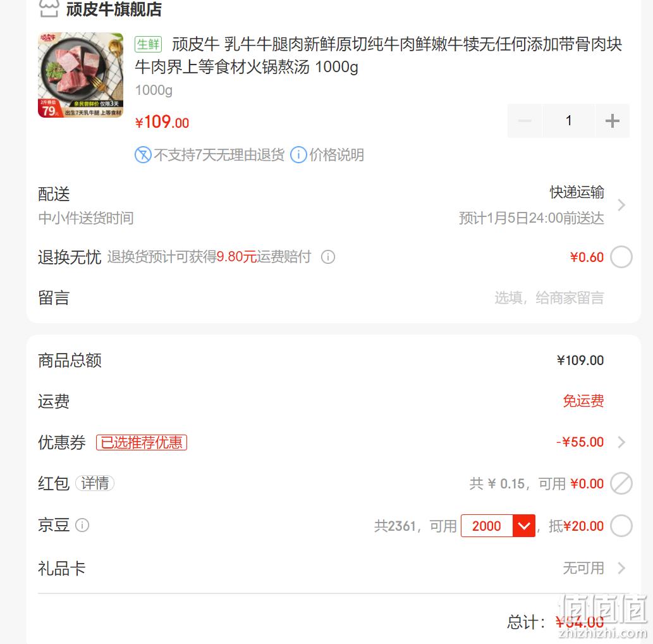Click the 已选推荐优惠 tag
The image size is (653, 644).
(x=142, y=442)
